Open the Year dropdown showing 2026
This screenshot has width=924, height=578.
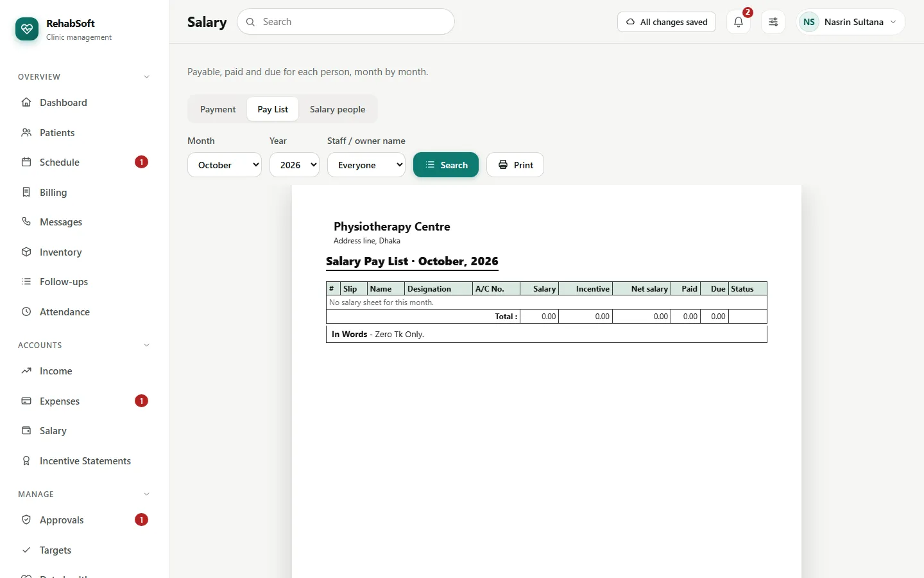(x=295, y=165)
